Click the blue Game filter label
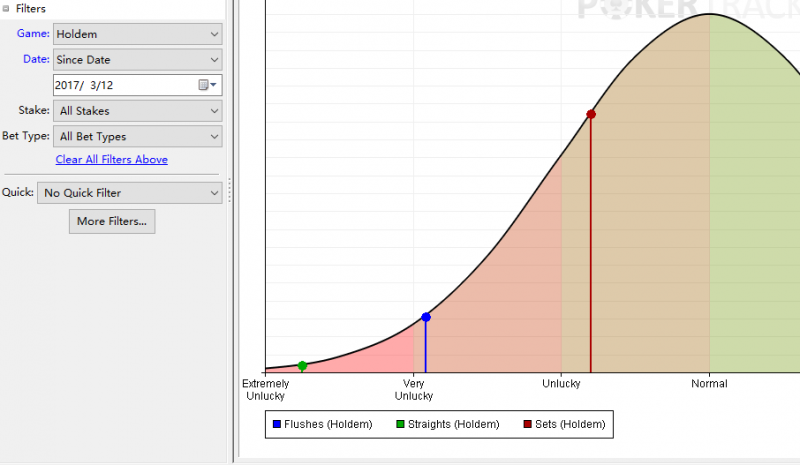 [x=33, y=34]
